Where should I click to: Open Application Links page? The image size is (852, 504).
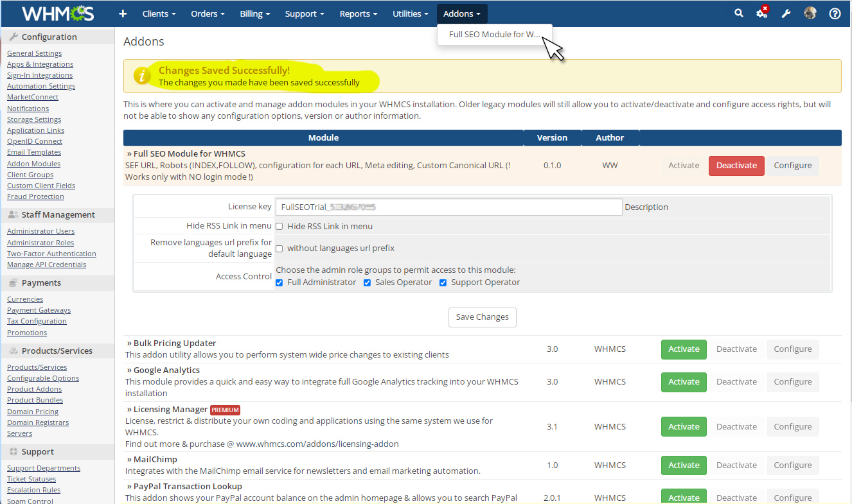click(35, 130)
